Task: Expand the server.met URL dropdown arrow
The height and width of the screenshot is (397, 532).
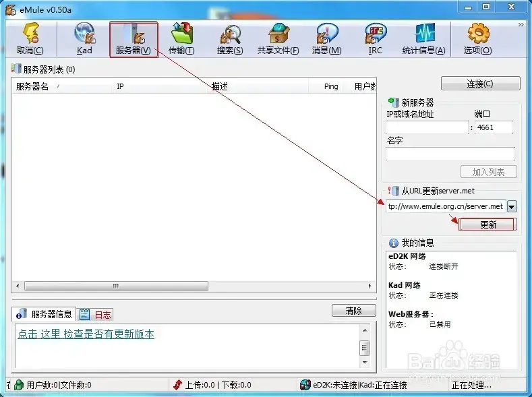Action: coord(512,206)
